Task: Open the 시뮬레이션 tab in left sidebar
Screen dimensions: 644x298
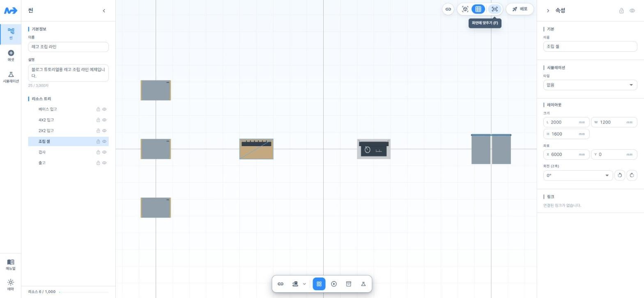Action: click(11, 77)
